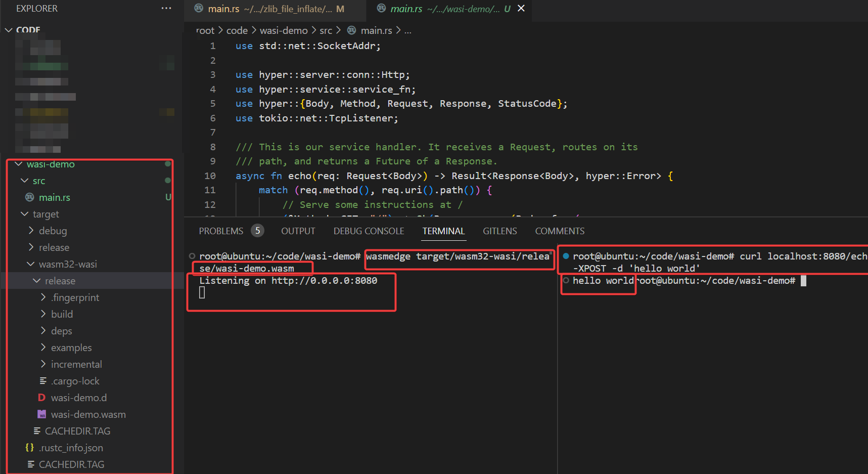Open wasi-demo.wasm file
Viewport: 868px width, 474px height.
point(88,414)
